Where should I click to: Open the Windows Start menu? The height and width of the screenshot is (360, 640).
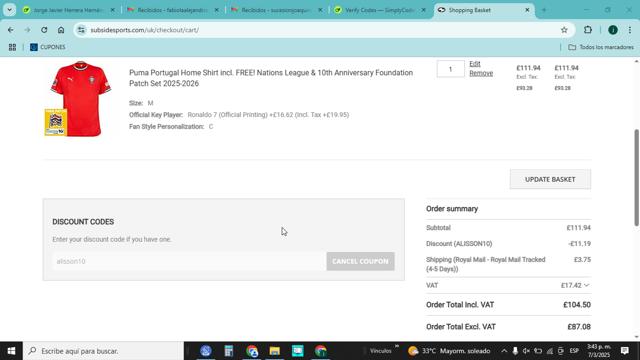(x=11, y=351)
